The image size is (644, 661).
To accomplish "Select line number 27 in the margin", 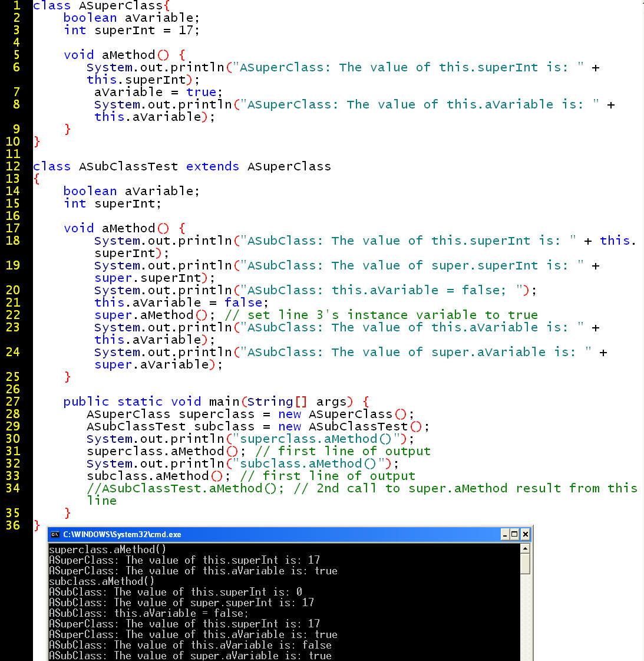I will click(12, 401).
